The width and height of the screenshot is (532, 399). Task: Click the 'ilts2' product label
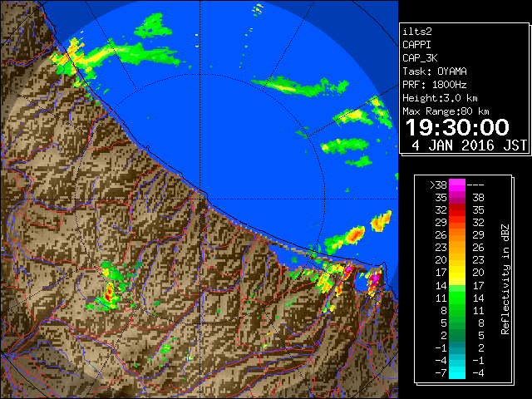coord(417,32)
